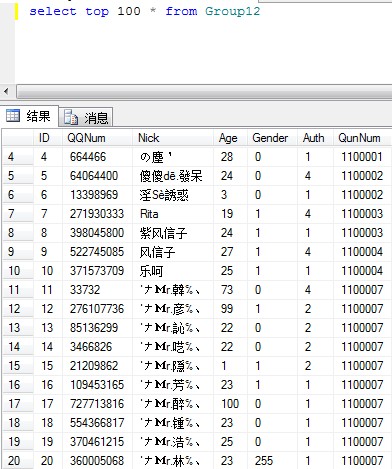Select the cell containing Rita

pyautogui.click(x=173, y=214)
